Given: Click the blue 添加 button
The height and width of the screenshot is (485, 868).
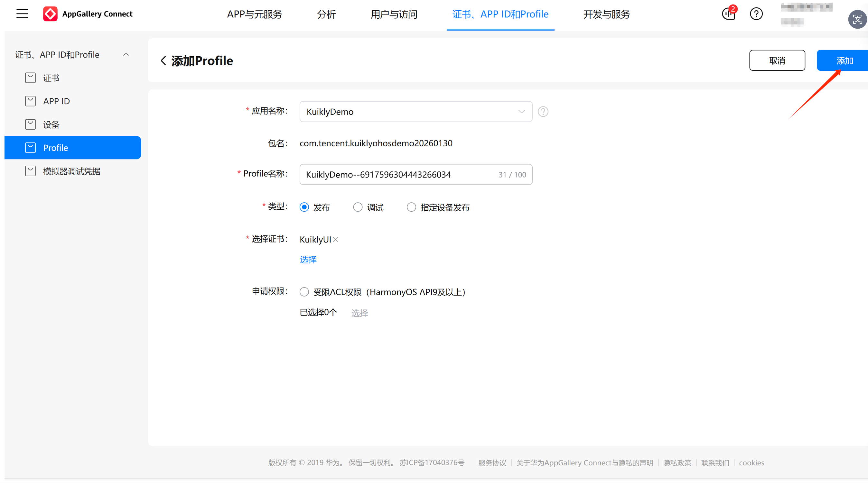Looking at the screenshot, I should tap(844, 60).
